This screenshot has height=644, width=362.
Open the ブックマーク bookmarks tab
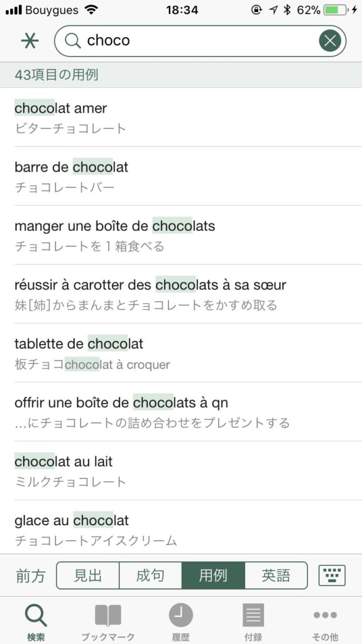[x=108, y=622]
